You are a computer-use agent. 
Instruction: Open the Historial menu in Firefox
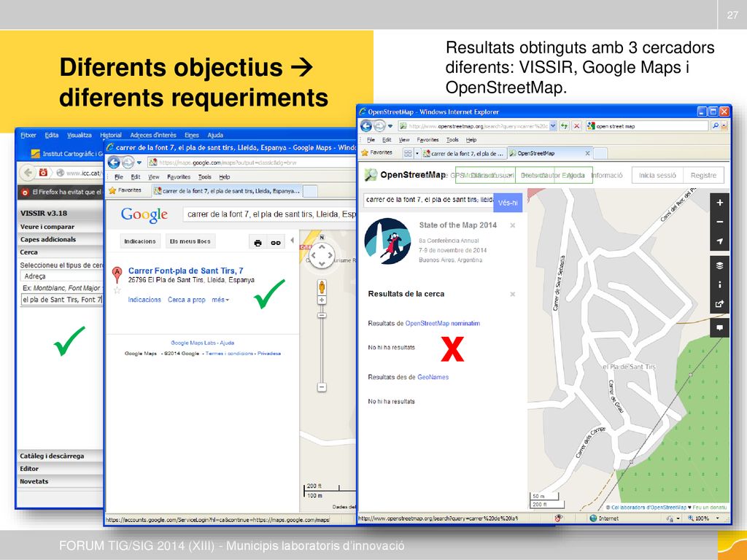coord(111,135)
